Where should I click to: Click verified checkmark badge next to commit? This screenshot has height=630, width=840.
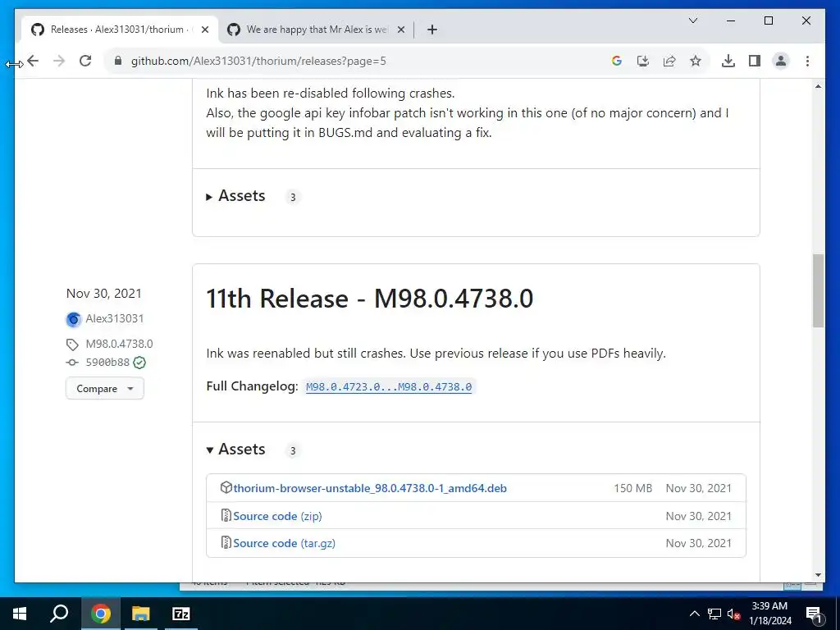tap(139, 363)
